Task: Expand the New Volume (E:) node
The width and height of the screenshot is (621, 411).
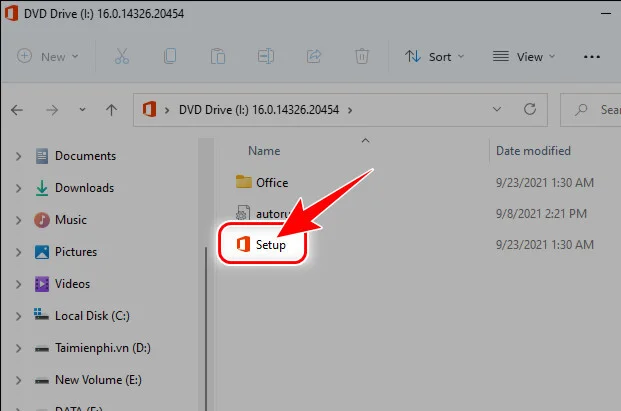Action: pyautogui.click(x=18, y=381)
